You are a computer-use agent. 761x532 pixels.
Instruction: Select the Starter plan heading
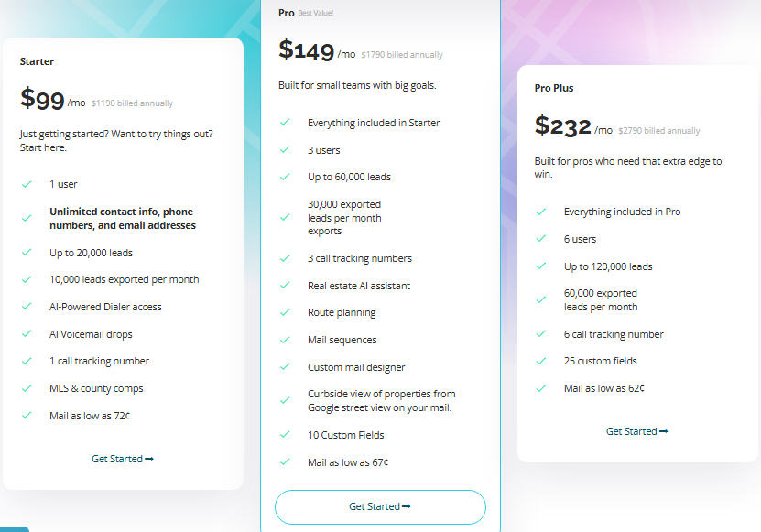[37, 61]
